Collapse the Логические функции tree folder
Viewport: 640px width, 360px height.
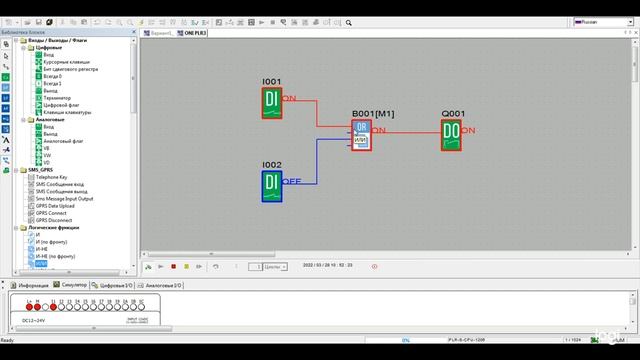16,228
